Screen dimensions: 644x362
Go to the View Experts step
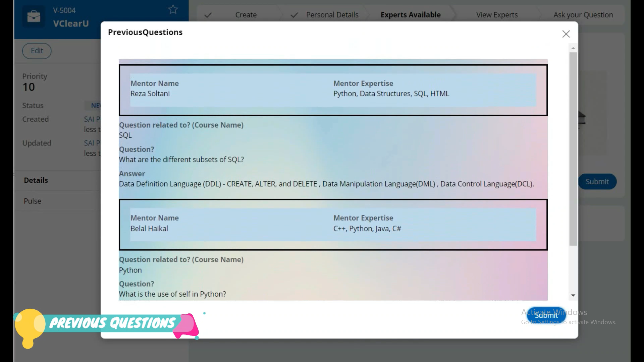click(497, 15)
